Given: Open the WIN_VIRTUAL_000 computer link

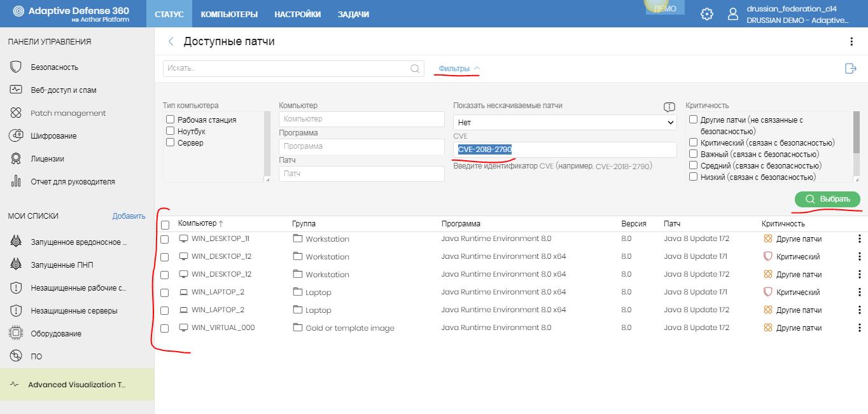Looking at the screenshot, I should click(223, 328).
